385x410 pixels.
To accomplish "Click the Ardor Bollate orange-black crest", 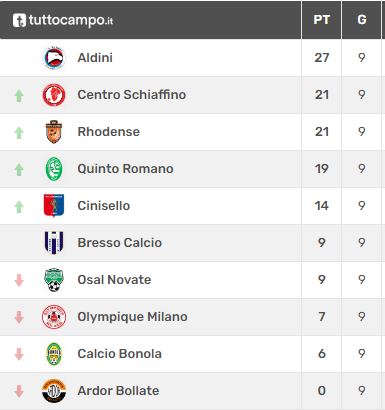I will (x=54, y=391).
